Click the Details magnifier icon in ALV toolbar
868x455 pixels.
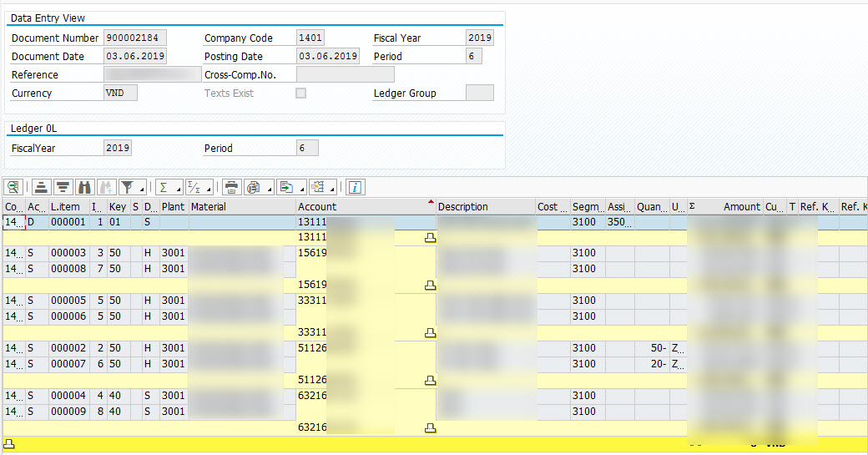click(13, 187)
